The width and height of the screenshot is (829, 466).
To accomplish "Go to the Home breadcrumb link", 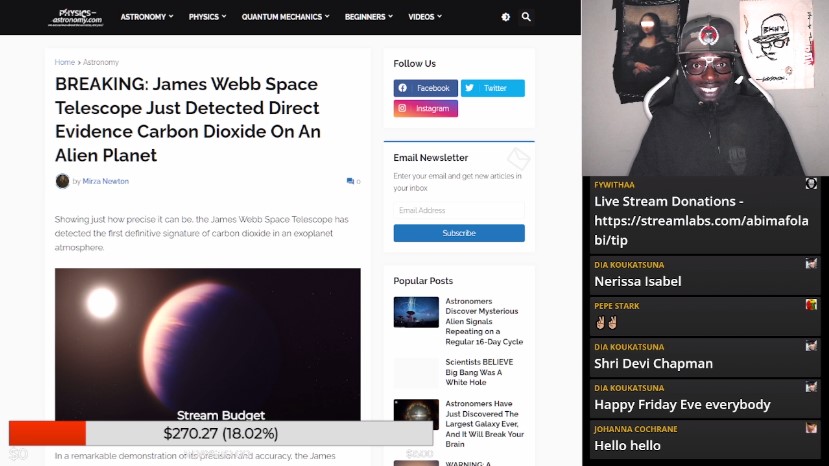I will click(64, 62).
